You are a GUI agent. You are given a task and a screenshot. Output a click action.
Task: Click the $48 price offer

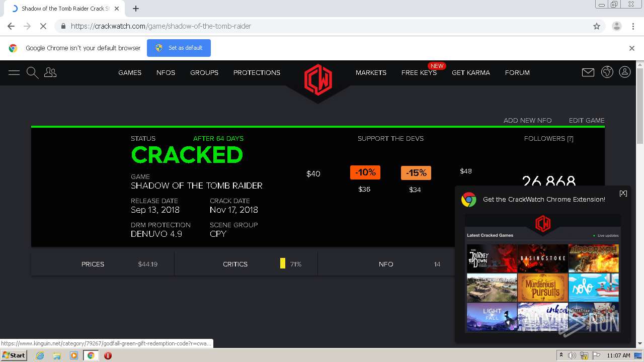(x=466, y=171)
